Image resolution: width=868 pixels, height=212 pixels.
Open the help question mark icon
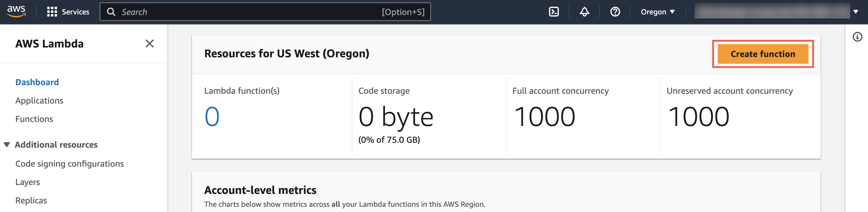pos(615,12)
